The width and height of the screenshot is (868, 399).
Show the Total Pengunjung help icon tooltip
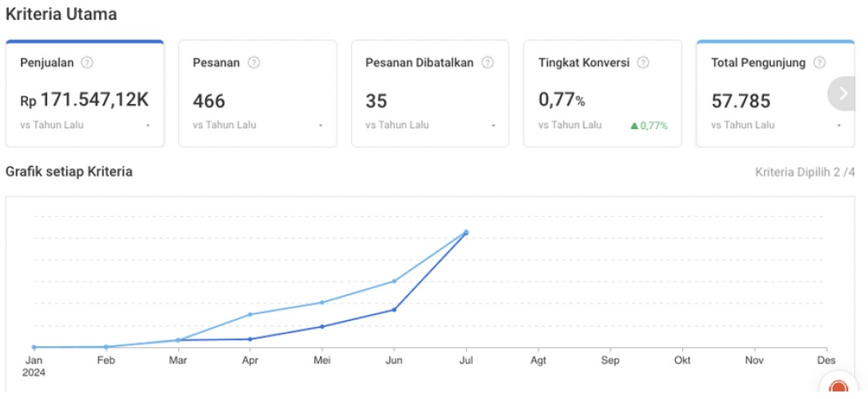tap(819, 63)
